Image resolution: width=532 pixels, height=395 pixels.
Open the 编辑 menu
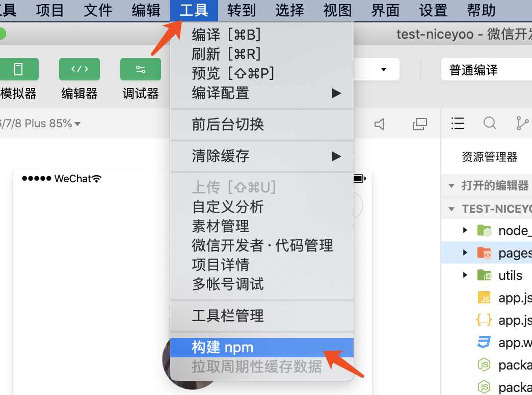coord(146,11)
